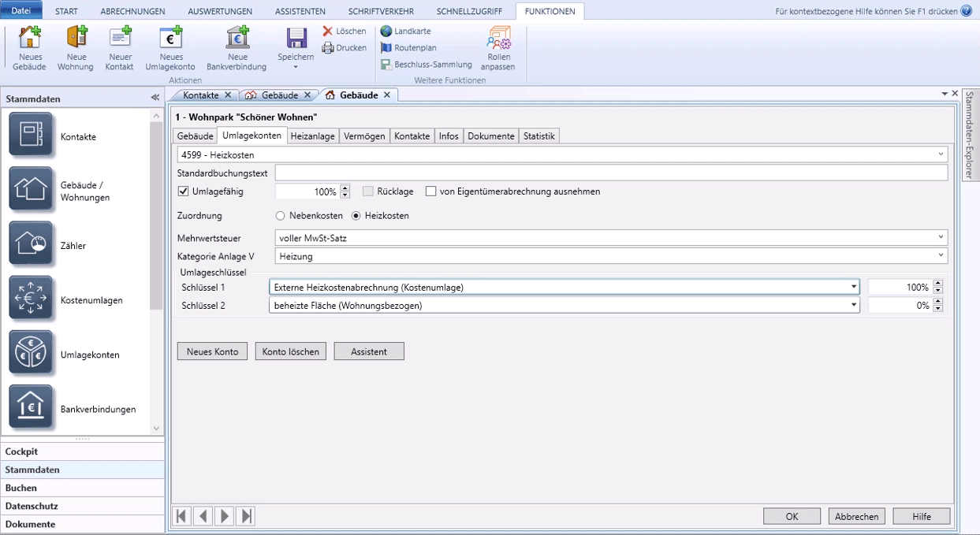Image resolution: width=980 pixels, height=535 pixels.
Task: Expand the Schlüssel 2 dropdown
Action: (x=854, y=306)
